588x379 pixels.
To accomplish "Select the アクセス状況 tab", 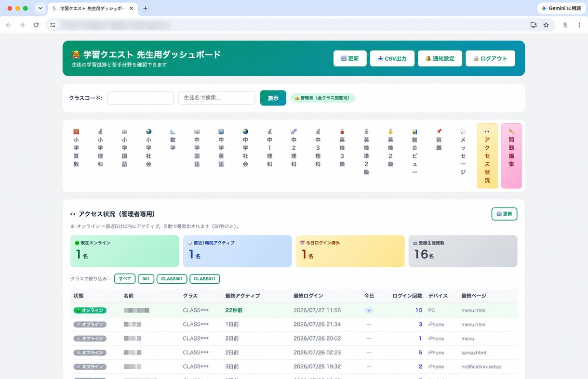I will pyautogui.click(x=487, y=156).
